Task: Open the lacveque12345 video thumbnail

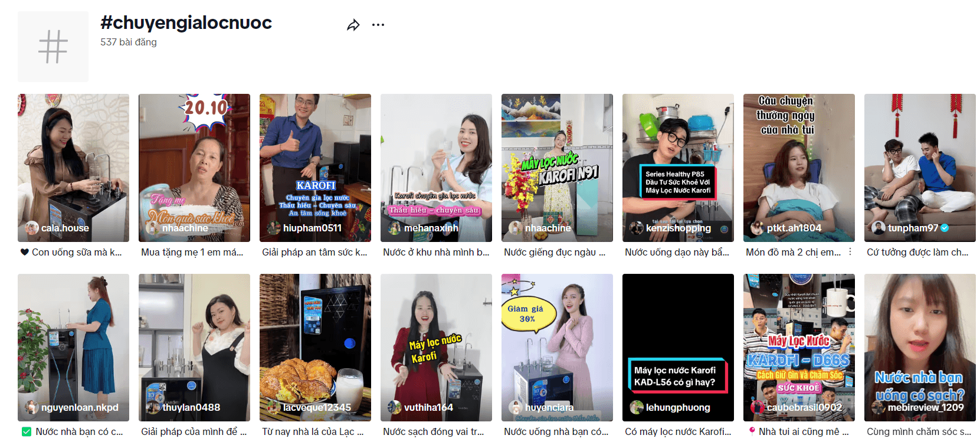Action: click(315, 348)
